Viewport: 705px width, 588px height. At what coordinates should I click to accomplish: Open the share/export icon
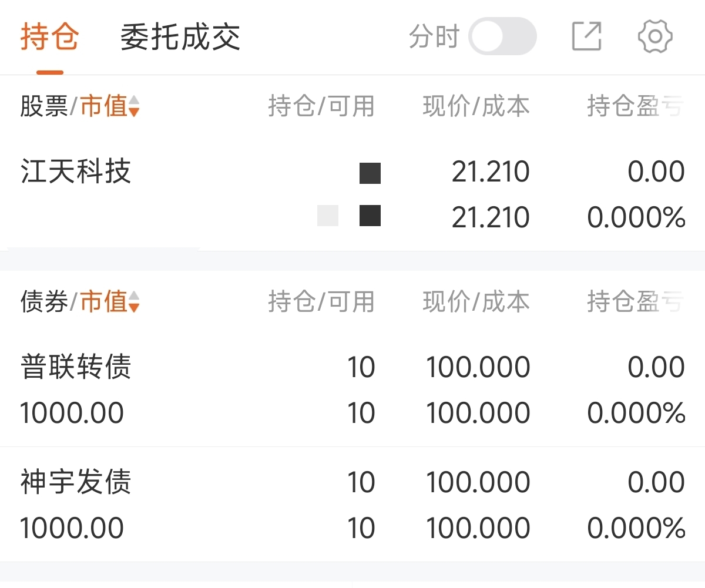(586, 36)
